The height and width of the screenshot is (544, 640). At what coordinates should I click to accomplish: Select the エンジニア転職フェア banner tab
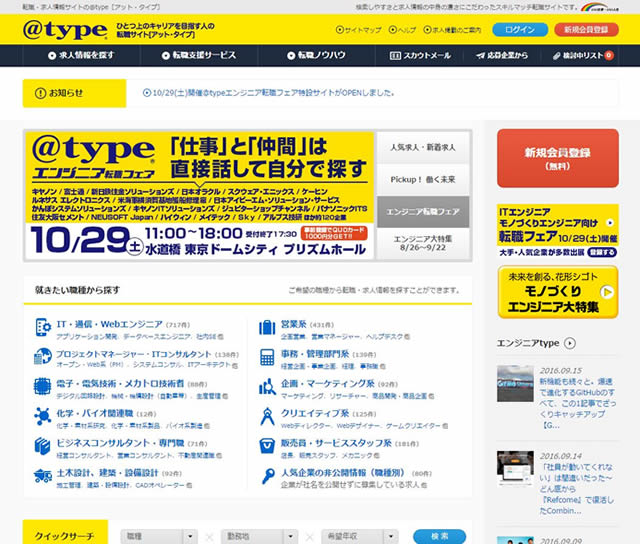(x=422, y=212)
